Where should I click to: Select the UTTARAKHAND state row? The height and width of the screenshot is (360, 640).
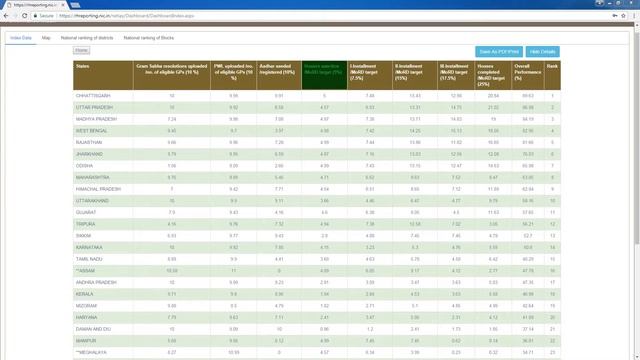point(317,201)
